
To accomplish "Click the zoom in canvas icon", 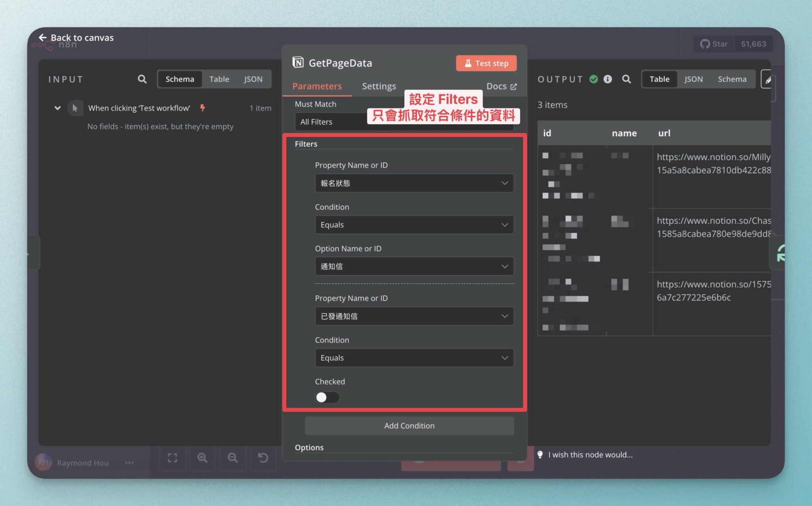I will tap(202, 458).
